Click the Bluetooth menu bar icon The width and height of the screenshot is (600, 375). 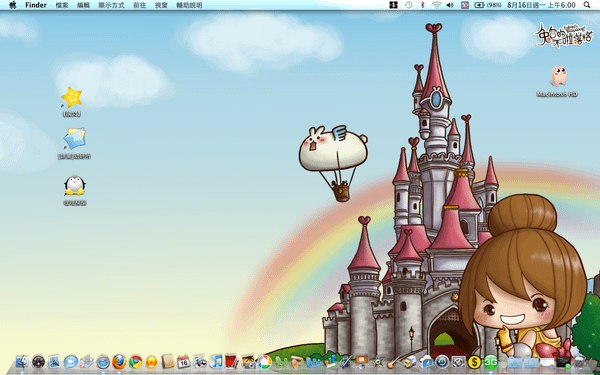tap(422, 5)
